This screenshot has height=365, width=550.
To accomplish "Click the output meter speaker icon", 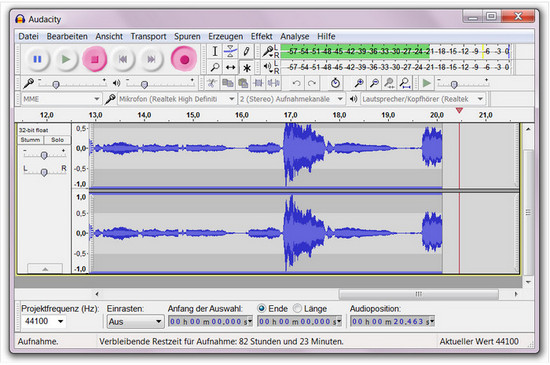I will coord(268,66).
